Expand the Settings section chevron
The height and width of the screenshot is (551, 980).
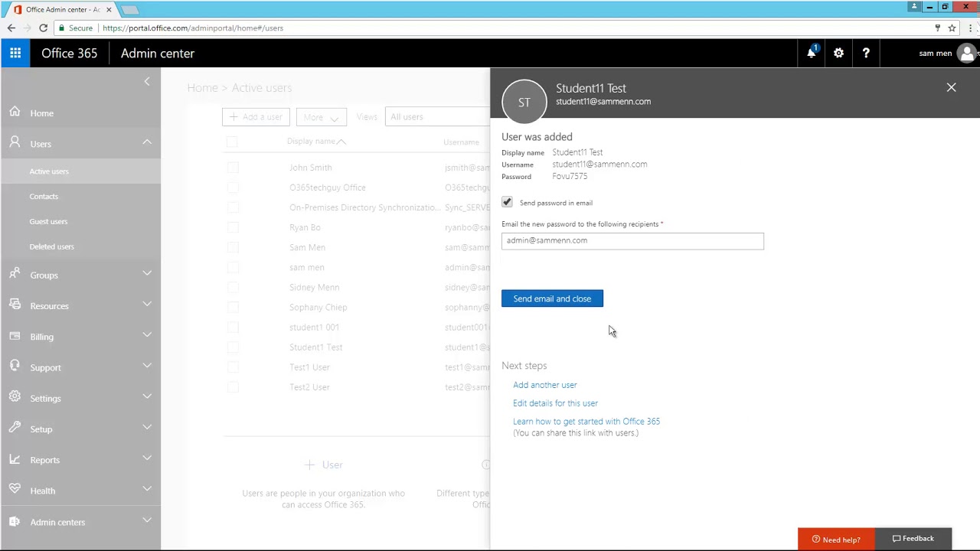click(147, 397)
